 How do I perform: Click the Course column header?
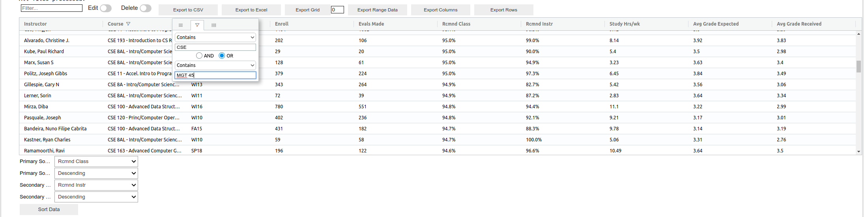[116, 24]
